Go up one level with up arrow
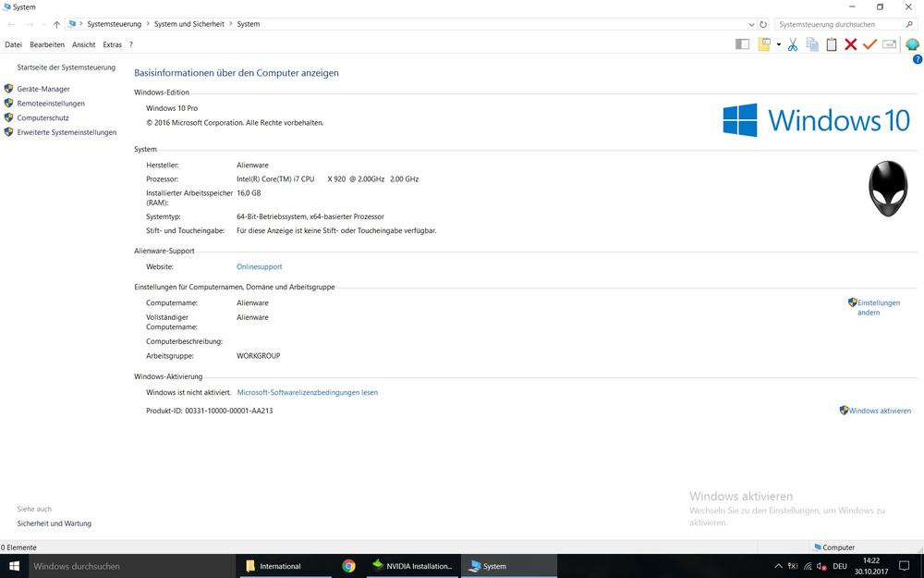This screenshot has height=578, width=924. [56, 24]
